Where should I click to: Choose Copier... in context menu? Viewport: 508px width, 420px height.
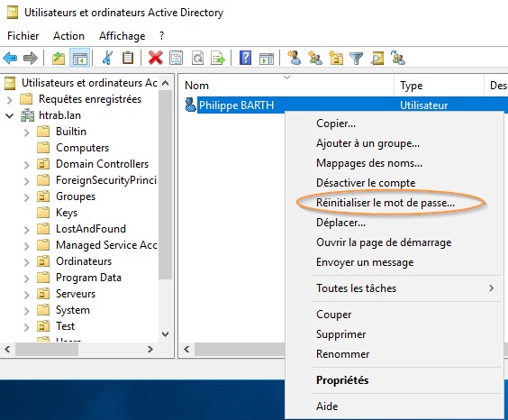click(x=394, y=123)
